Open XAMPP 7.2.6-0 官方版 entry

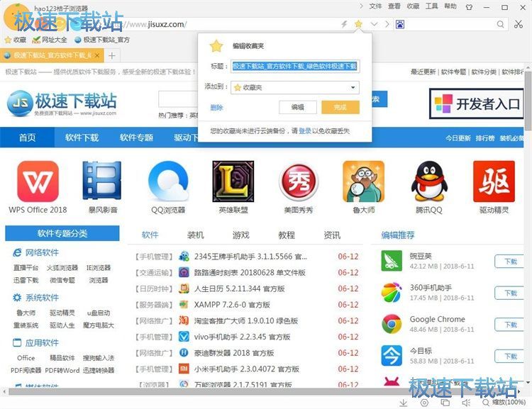point(232,305)
